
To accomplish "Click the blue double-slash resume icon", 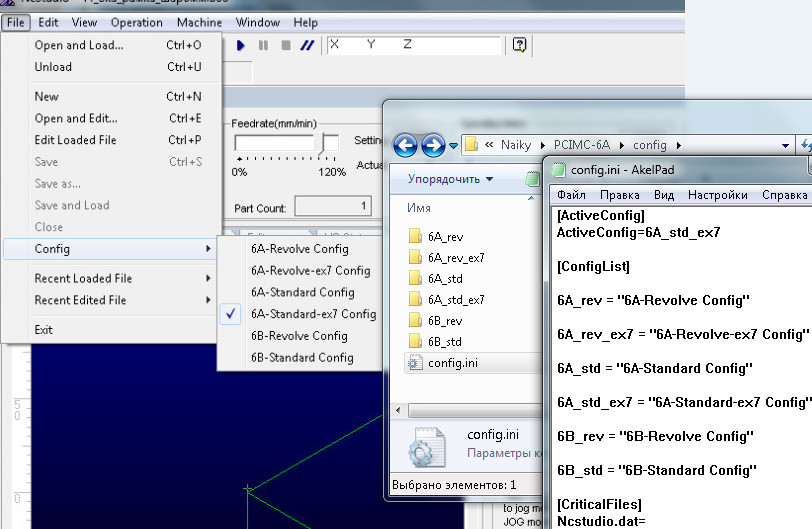I will pyautogui.click(x=307, y=46).
